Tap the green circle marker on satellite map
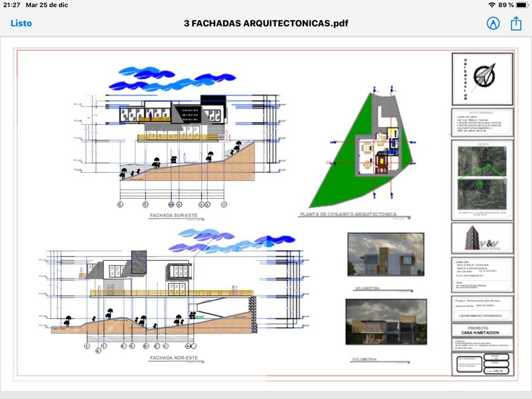The width and height of the screenshot is (532, 399). [x=479, y=184]
